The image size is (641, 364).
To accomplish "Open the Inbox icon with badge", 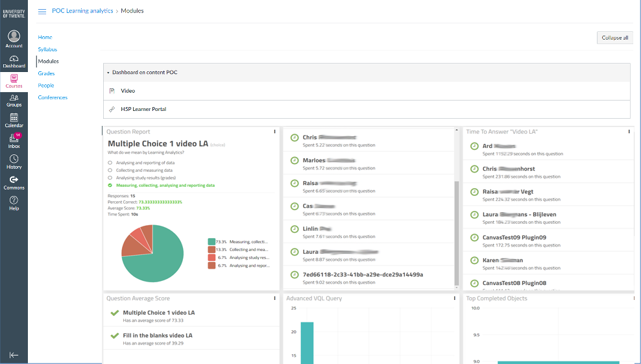I will pos(14,138).
